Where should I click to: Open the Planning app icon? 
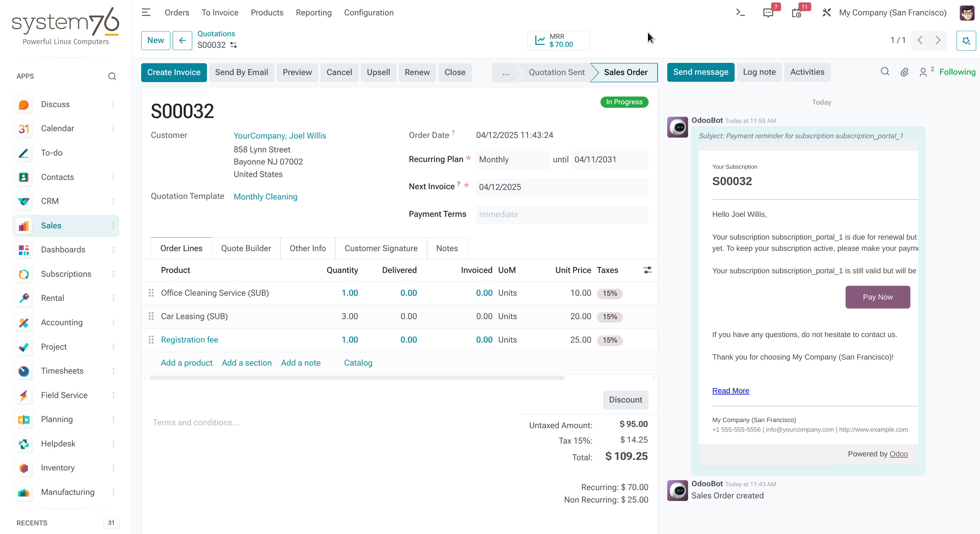point(24,420)
